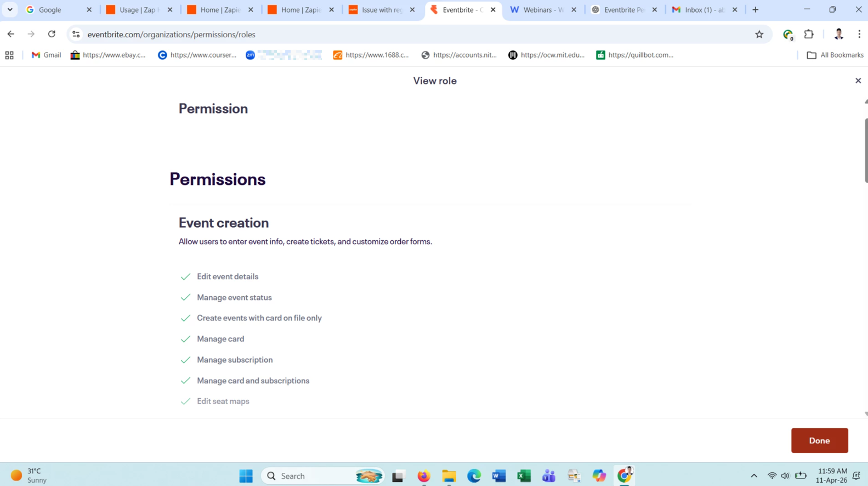Viewport: 868px width, 486px height.
Task: Open the apps grid in bookmarks bar
Action: tap(9, 55)
